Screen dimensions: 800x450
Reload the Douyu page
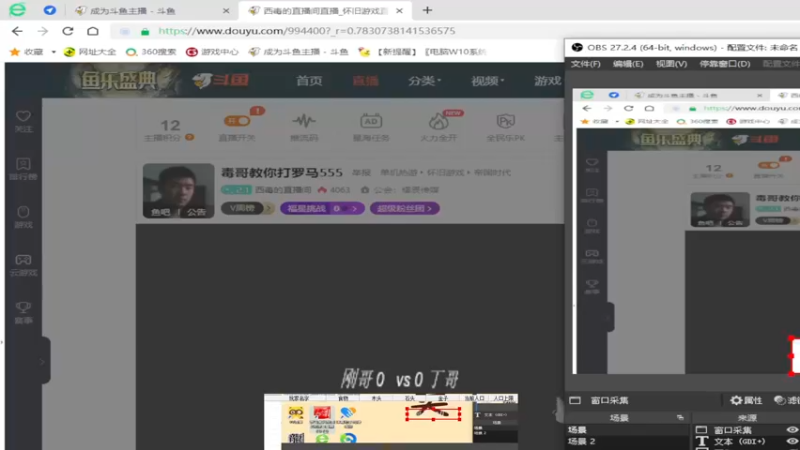68,31
